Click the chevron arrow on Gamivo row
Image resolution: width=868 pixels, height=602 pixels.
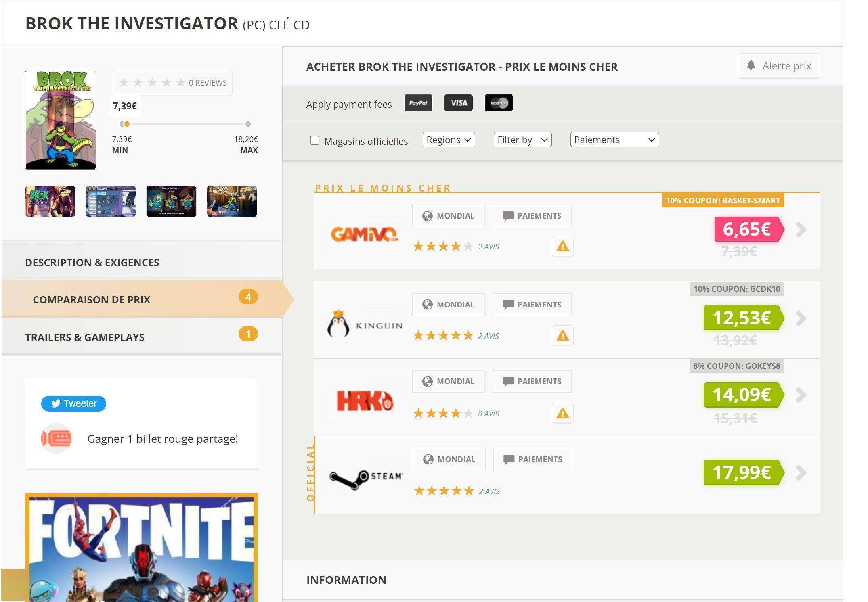801,230
